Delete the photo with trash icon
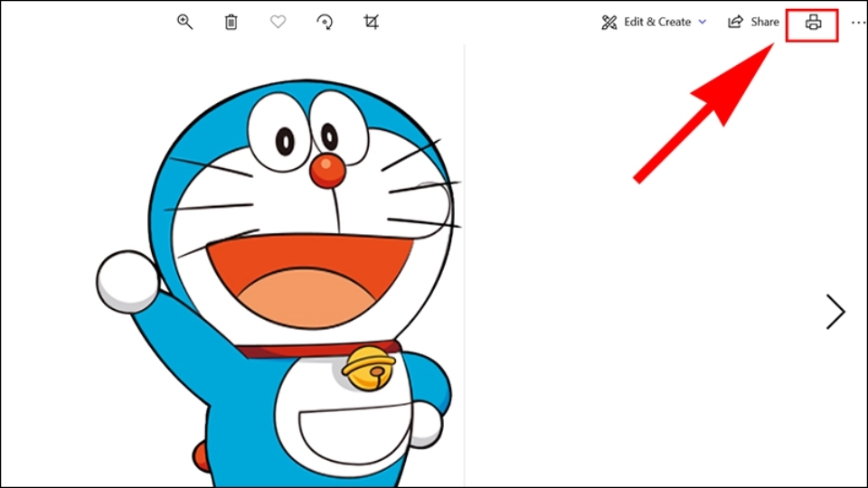The image size is (868, 488). click(231, 22)
